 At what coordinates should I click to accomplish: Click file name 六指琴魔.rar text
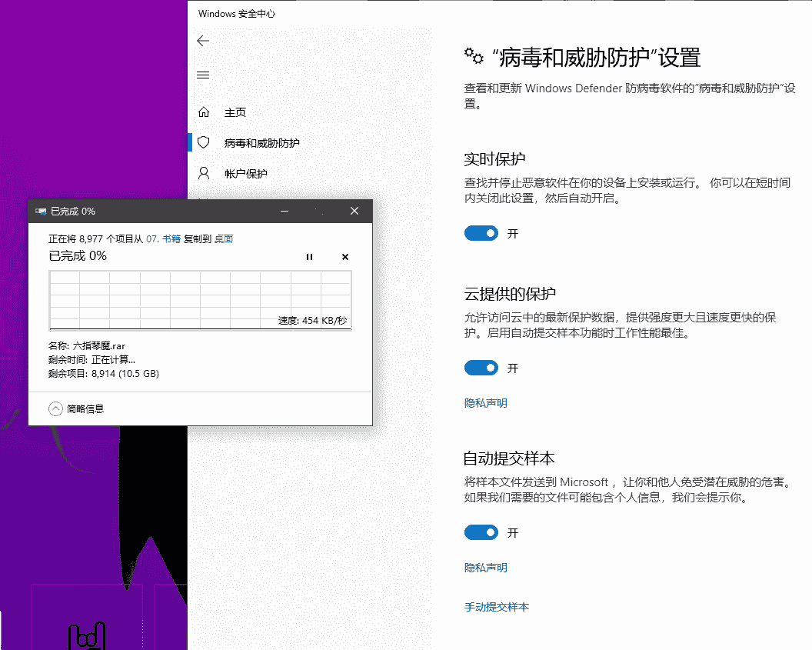[x=99, y=346]
